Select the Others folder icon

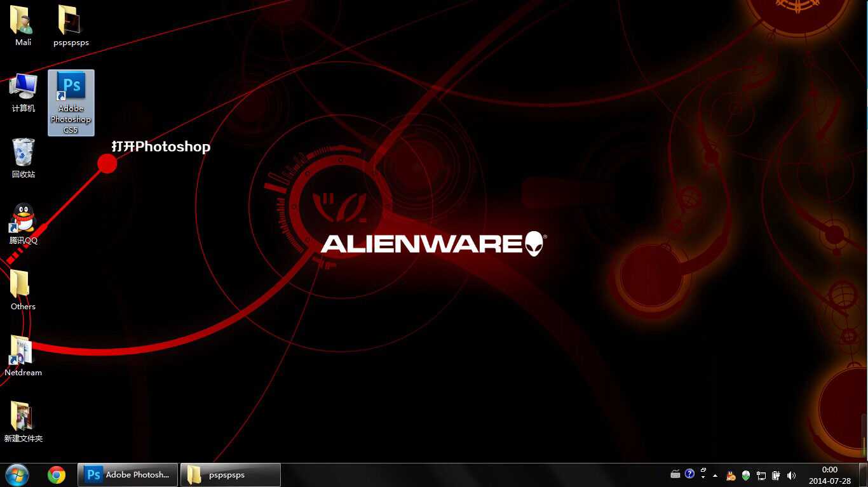point(23,290)
